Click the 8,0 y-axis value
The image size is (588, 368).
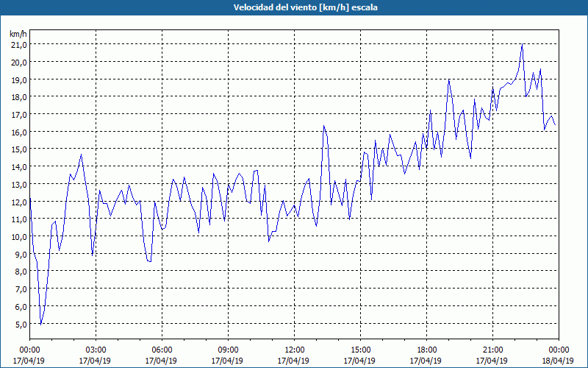(21, 272)
